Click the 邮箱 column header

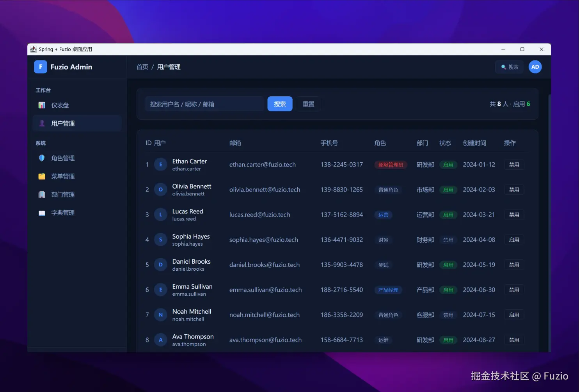tap(235, 143)
